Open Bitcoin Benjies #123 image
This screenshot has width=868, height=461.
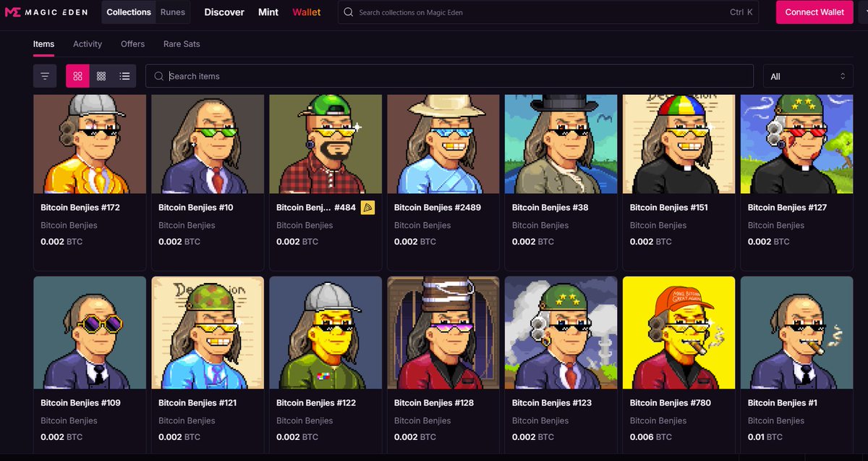pos(561,332)
